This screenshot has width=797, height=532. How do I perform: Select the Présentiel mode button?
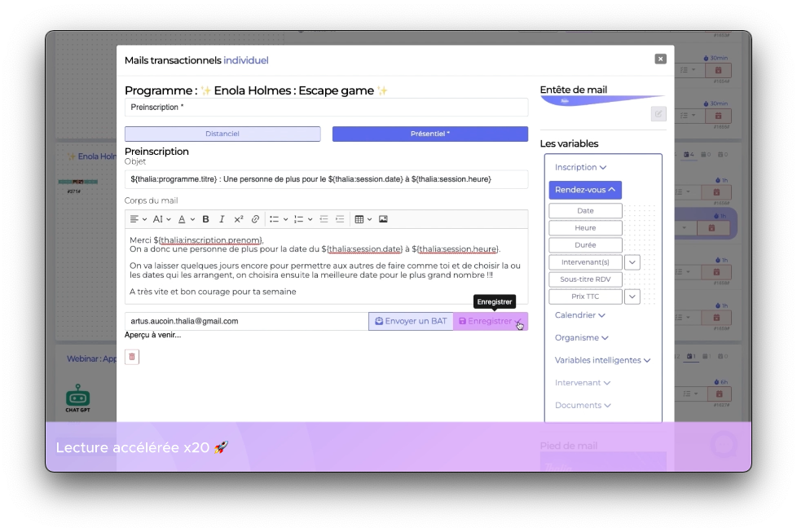pyautogui.click(x=429, y=134)
